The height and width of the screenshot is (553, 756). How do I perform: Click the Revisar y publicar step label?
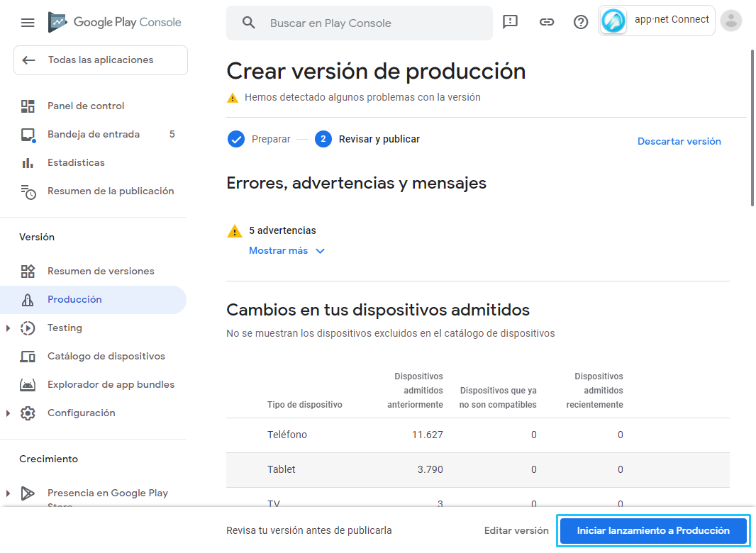tap(379, 140)
